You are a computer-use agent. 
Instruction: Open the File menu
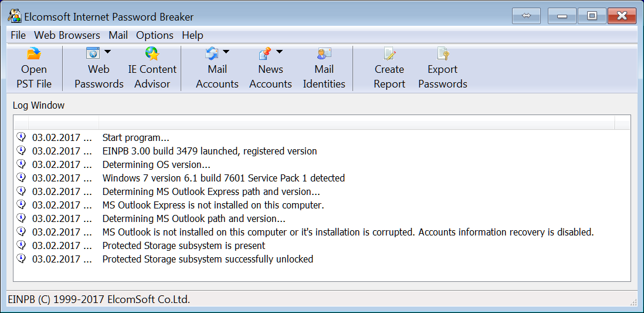[x=18, y=35]
